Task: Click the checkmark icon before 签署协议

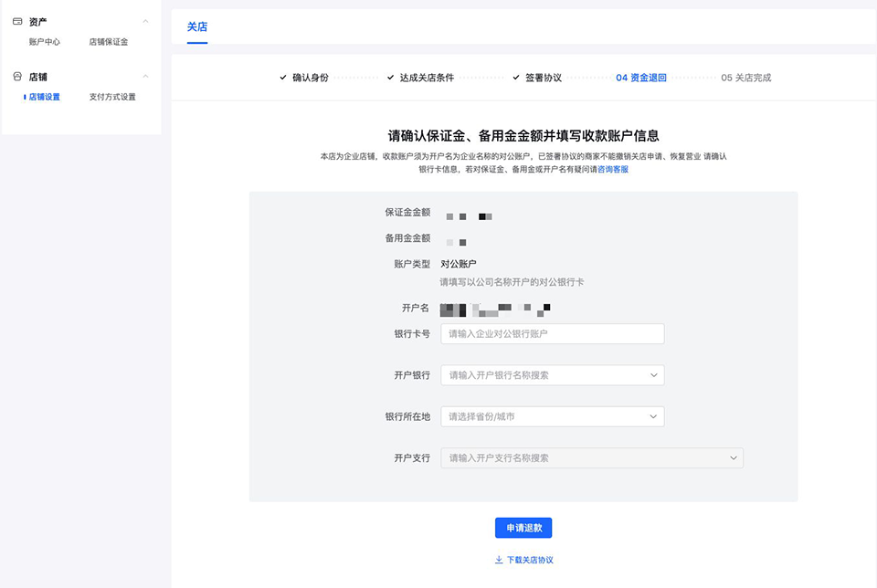Action: (516, 78)
